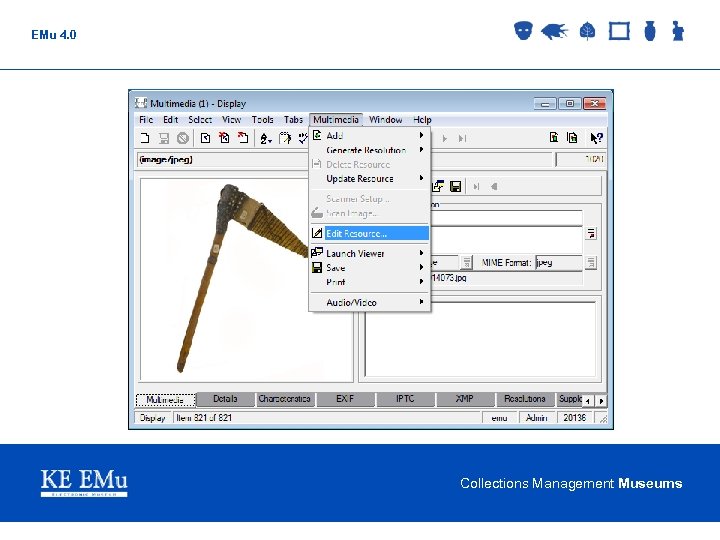Close the open Multimedia menu from menu bar
Viewport: 720px width, 540px height.
pos(336,119)
